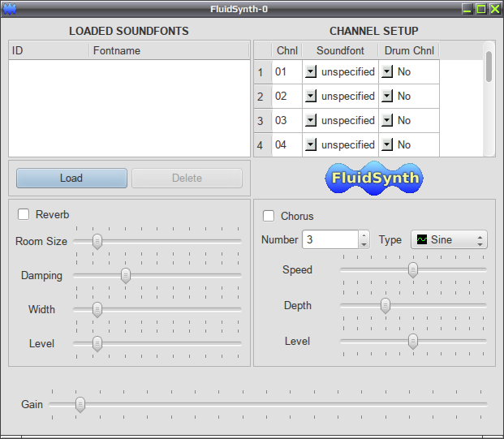Image resolution: width=504 pixels, height=439 pixels.
Task: Click channel cell '01'
Action: [287, 72]
